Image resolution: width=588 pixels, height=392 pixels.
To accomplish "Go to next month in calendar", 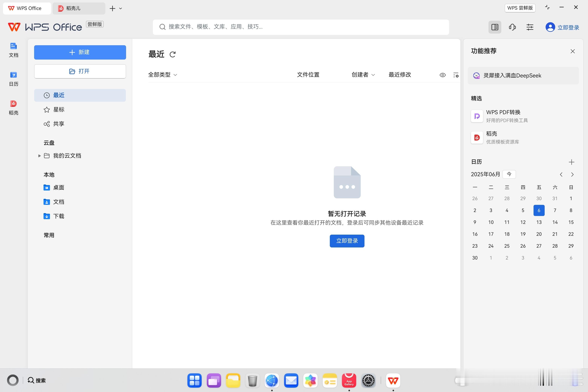I will (x=572, y=175).
